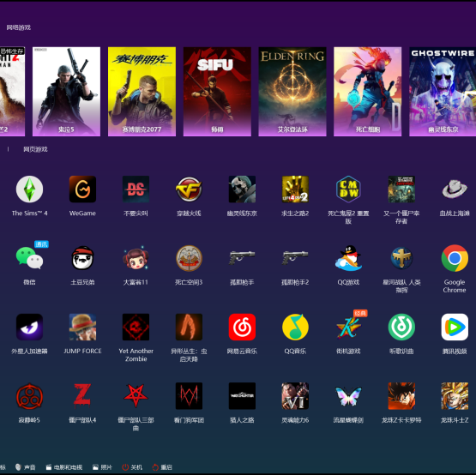
Task: Open the Ghostwire game cover card
Action: 443,92
